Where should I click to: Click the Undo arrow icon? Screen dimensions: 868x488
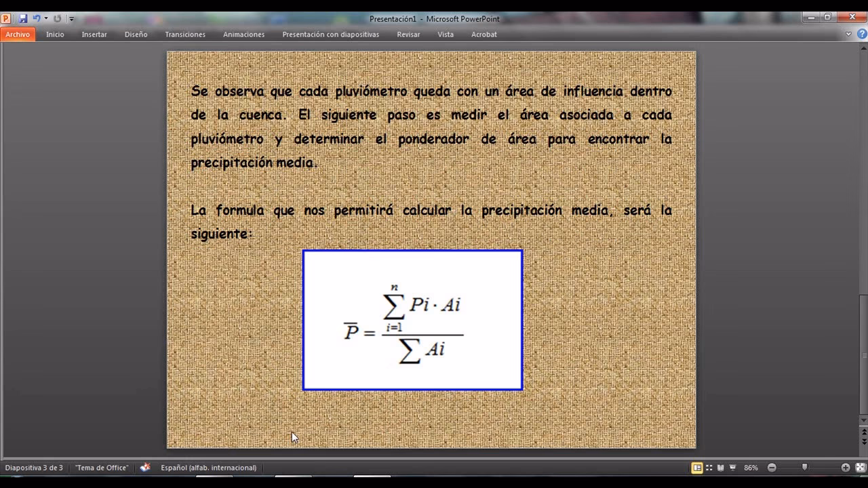tap(37, 18)
